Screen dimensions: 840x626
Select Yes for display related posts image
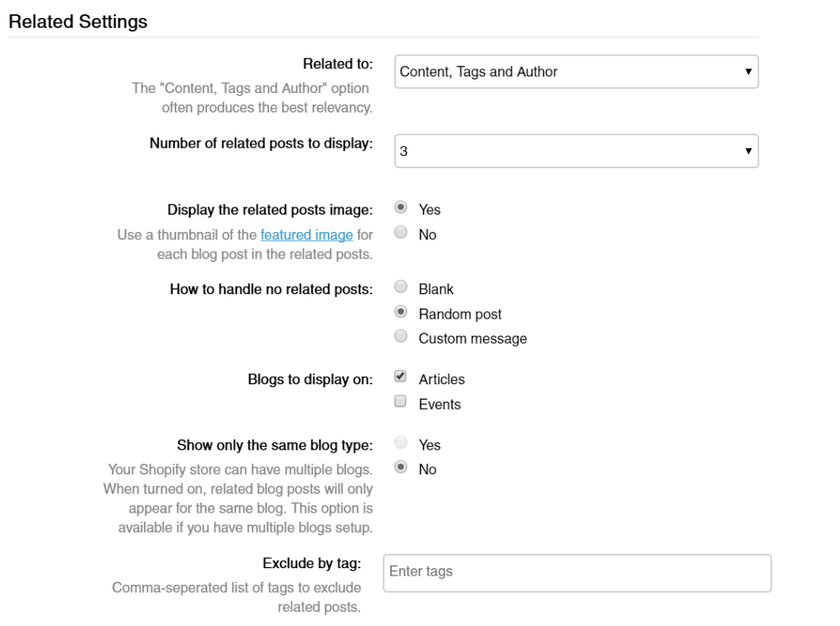coord(400,207)
